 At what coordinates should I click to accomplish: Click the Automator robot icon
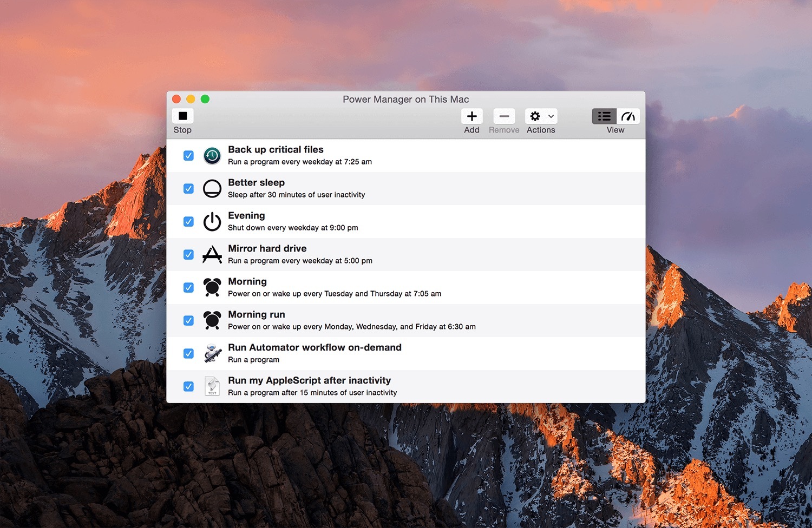[x=212, y=353]
